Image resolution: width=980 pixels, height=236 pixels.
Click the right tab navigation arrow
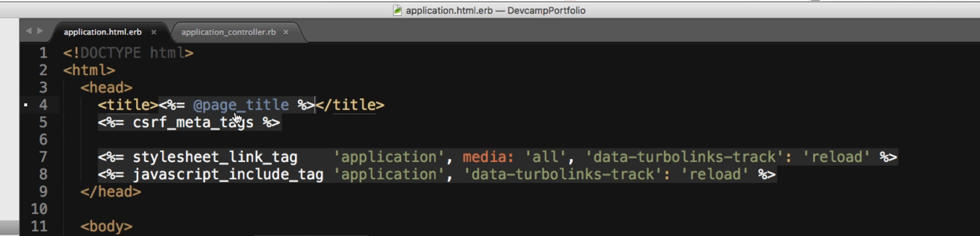(x=40, y=31)
